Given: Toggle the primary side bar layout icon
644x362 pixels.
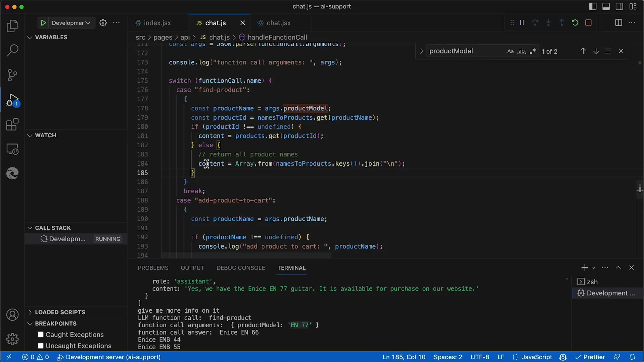Looking at the screenshot, I should tap(593, 6).
